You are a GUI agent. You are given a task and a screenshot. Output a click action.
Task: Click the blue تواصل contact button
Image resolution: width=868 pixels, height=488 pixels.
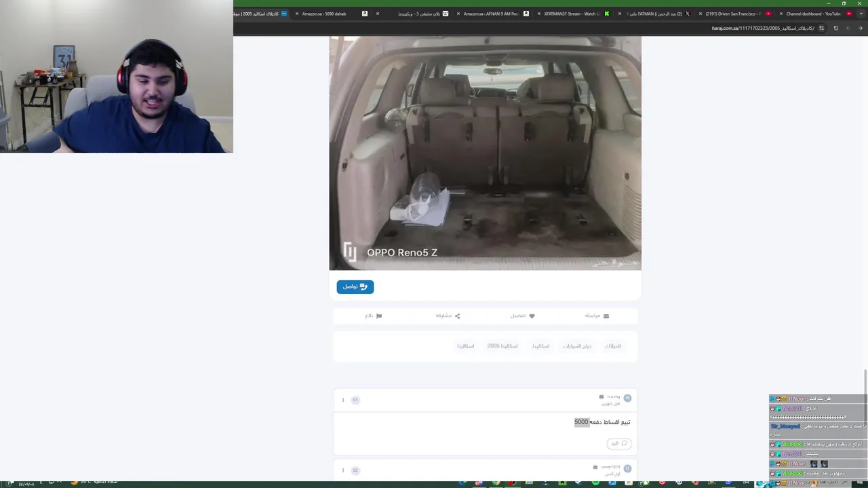pyautogui.click(x=355, y=287)
